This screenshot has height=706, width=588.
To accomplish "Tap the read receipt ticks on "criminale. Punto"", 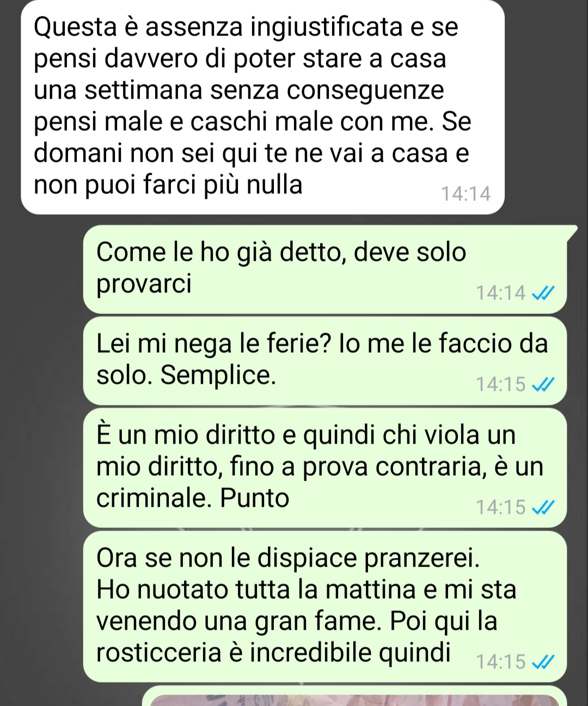I will pyautogui.click(x=543, y=508).
